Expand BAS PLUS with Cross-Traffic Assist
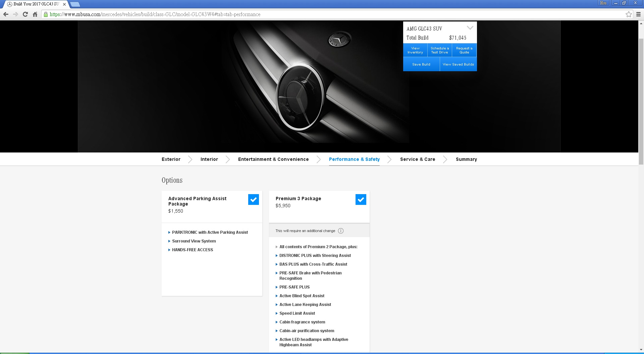 click(x=311, y=264)
